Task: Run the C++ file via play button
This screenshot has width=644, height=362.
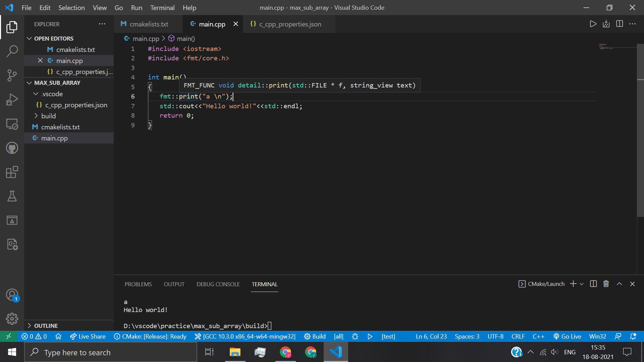Action: click(x=593, y=24)
